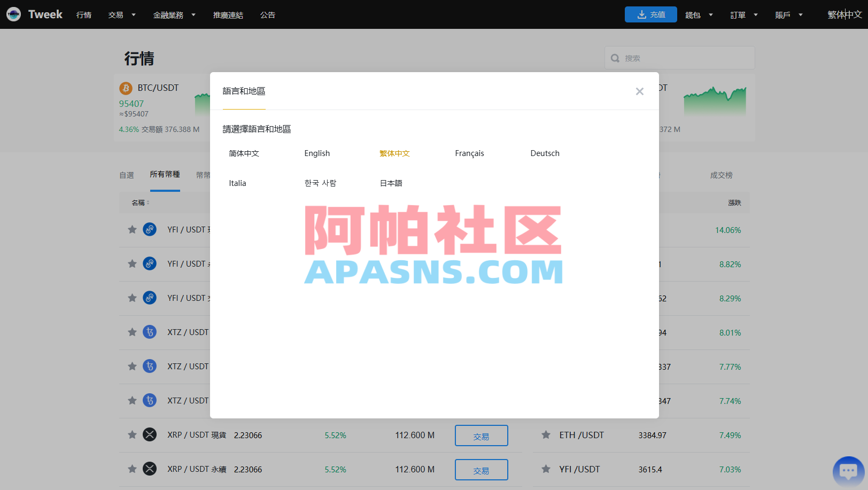
Task: Click XRP coin icon in 現貨 row
Action: [150, 434]
